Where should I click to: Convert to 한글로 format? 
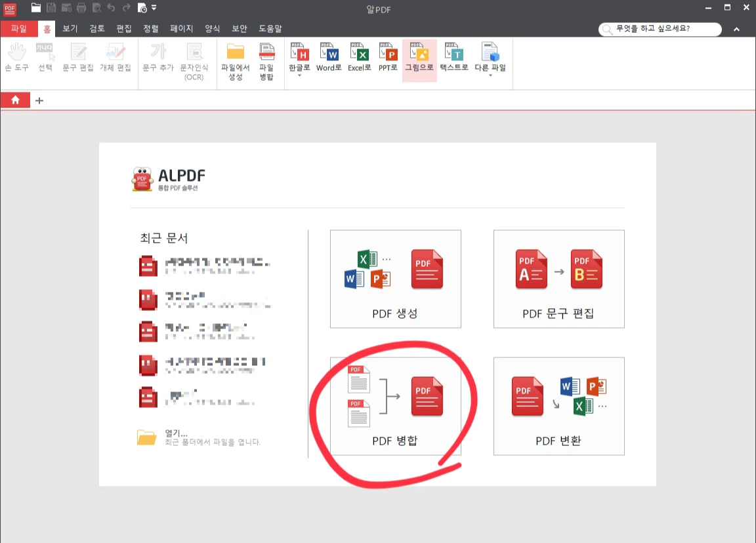click(x=299, y=57)
